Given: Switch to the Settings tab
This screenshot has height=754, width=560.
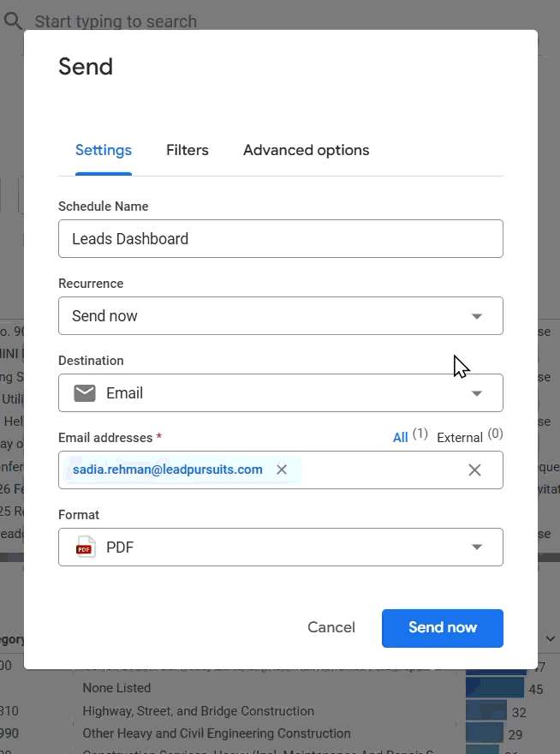Looking at the screenshot, I should (104, 150).
